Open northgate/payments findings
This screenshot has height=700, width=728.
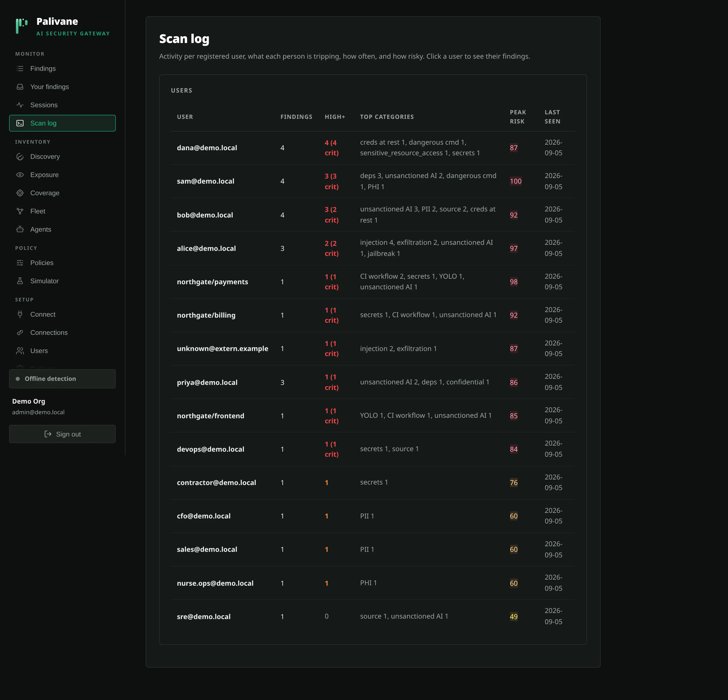pos(373,282)
